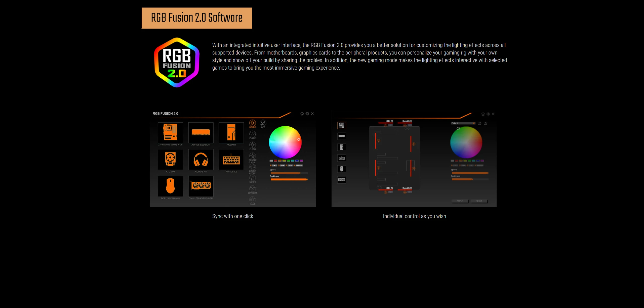Open settings gear in the individual control window
Image resolution: width=644 pixels, height=308 pixels.
[x=488, y=114]
